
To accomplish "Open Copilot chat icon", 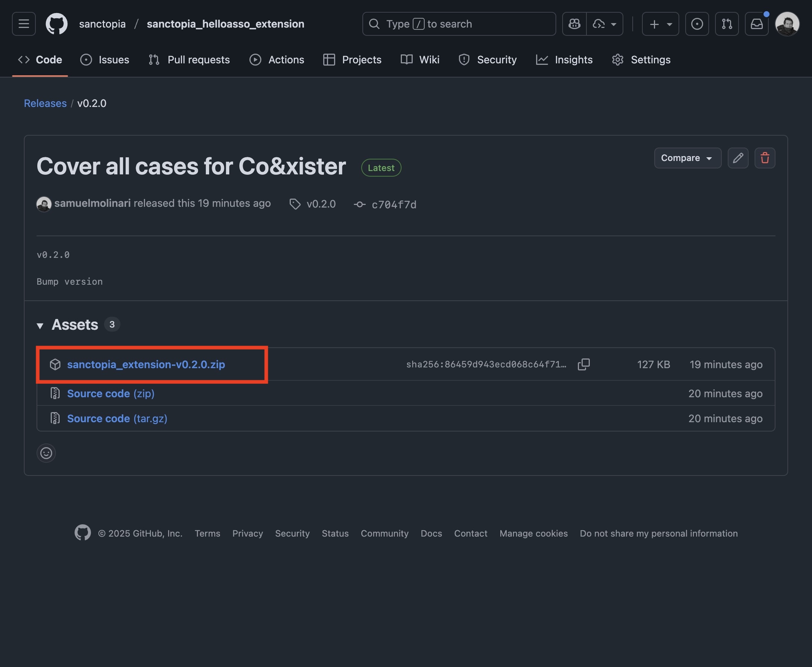I will 575,24.
